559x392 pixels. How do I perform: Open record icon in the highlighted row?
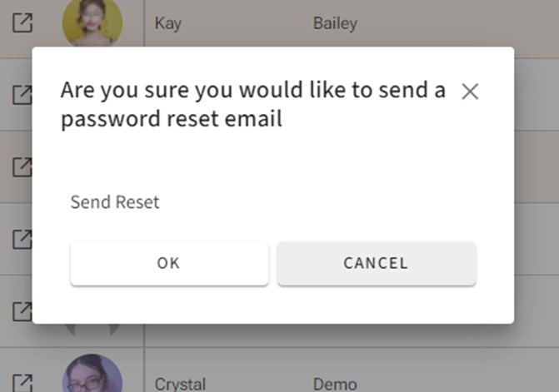pyautogui.click(x=22, y=166)
